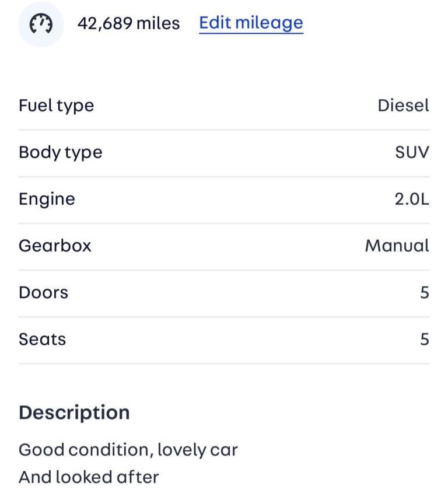The height and width of the screenshot is (493, 448).
Task: Select the SUV body type value
Action: (x=412, y=152)
